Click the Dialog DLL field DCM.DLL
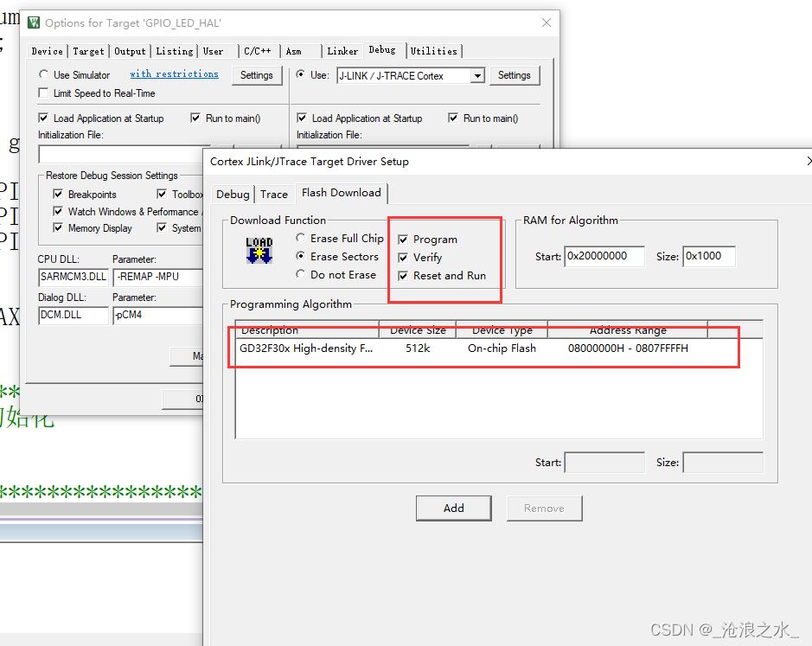 pyautogui.click(x=73, y=315)
